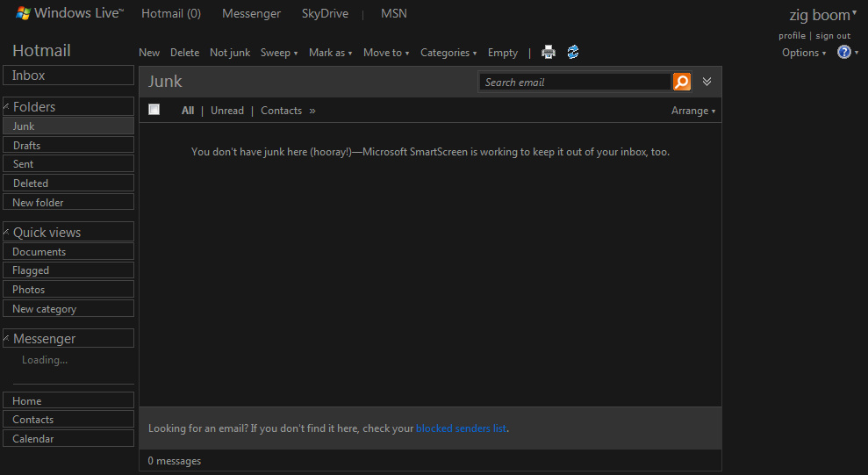This screenshot has height=475, width=868.
Task: Click the Delete toolbar button
Action: click(x=184, y=53)
